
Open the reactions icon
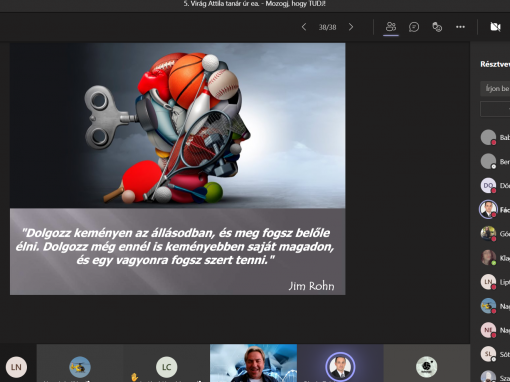pyautogui.click(x=437, y=27)
